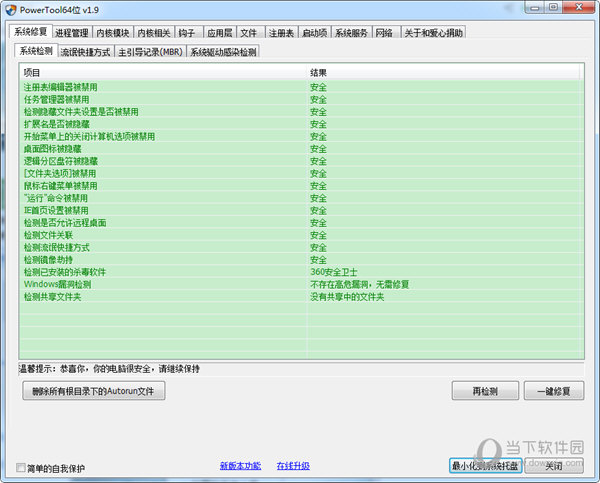Select the 桌面图标被隐藏 row
Screen dimensions: 600x483
coord(302,149)
